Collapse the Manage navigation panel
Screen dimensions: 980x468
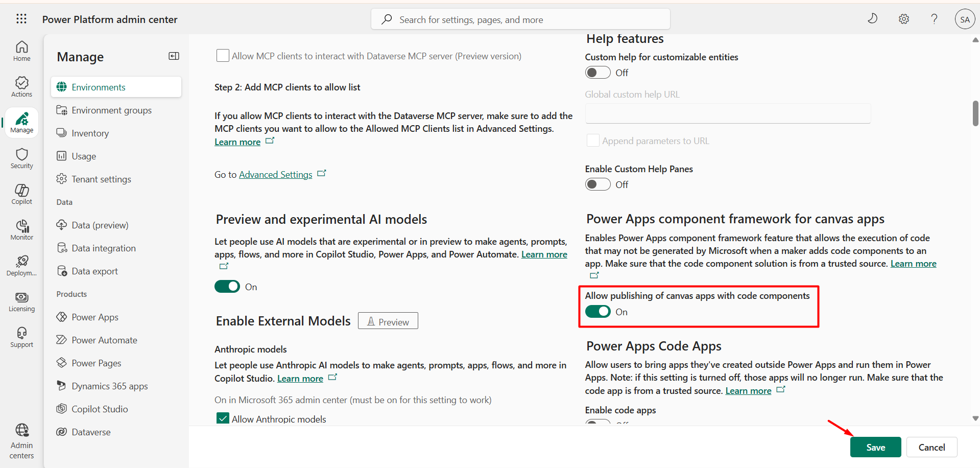coord(174,56)
